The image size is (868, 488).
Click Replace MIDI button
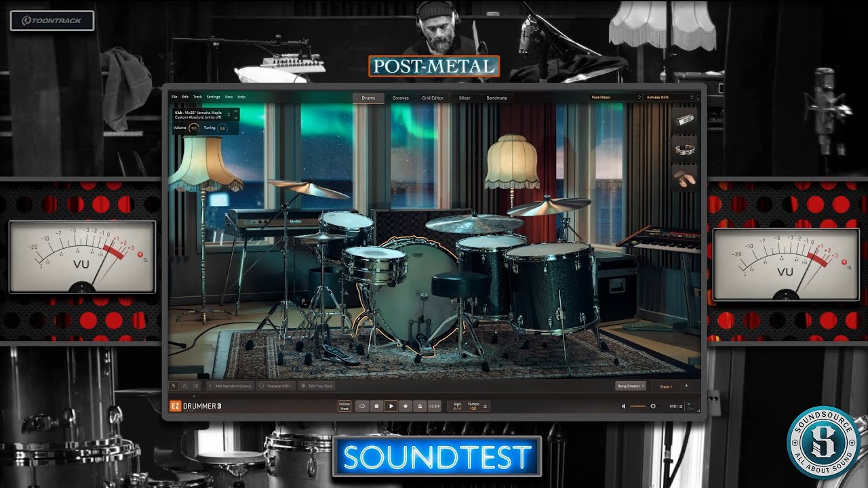click(x=277, y=386)
